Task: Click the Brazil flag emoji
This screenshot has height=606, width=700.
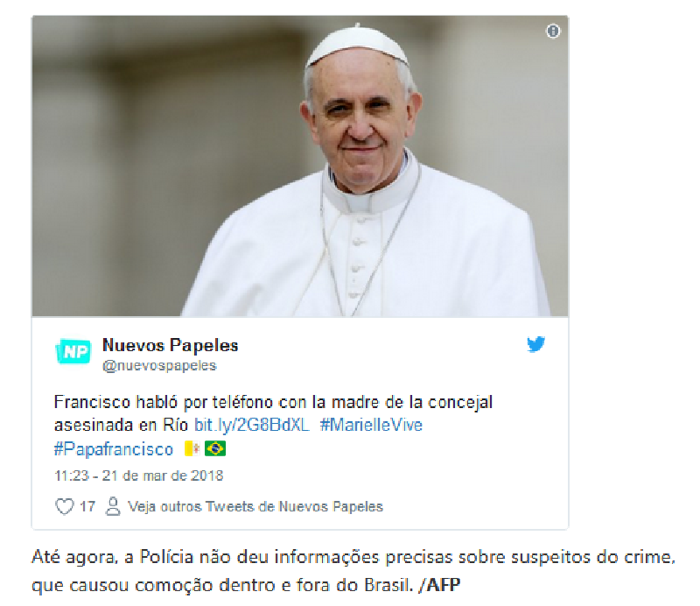Action: 215,448
